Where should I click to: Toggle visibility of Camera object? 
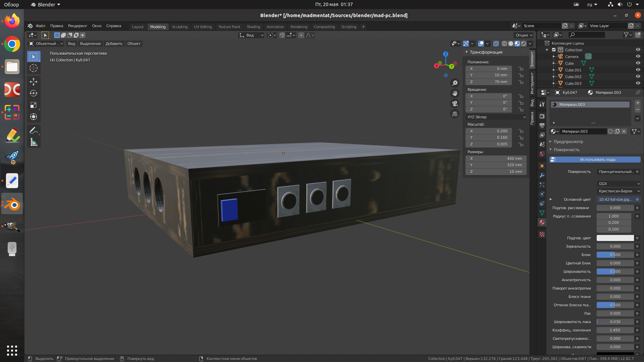pos(638,56)
